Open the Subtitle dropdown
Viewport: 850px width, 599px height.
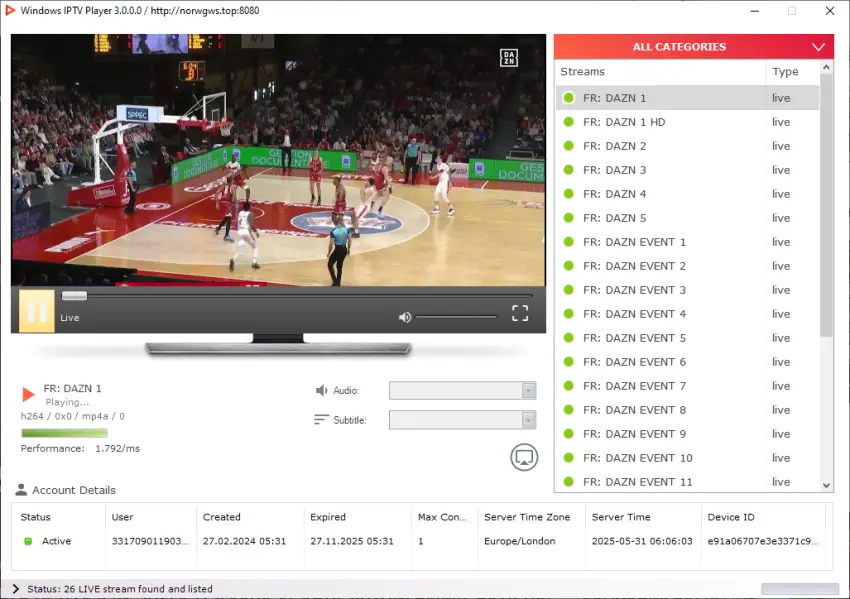click(462, 420)
